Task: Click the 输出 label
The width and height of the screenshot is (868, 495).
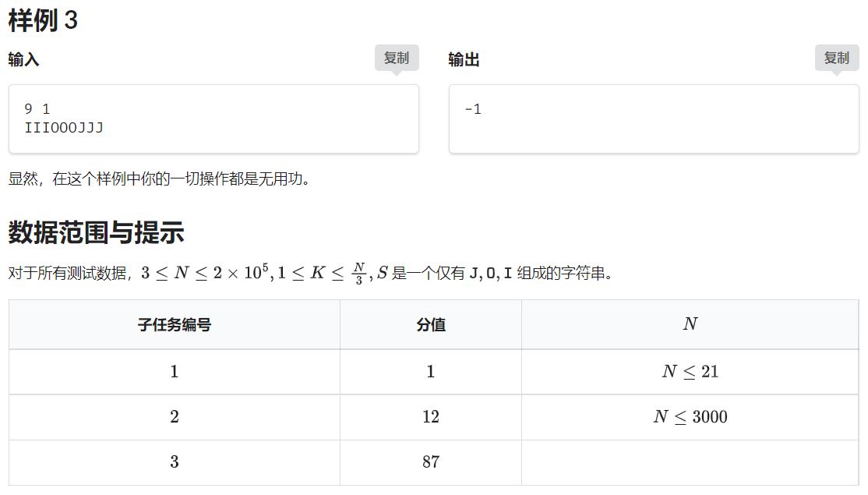Action: click(x=464, y=59)
